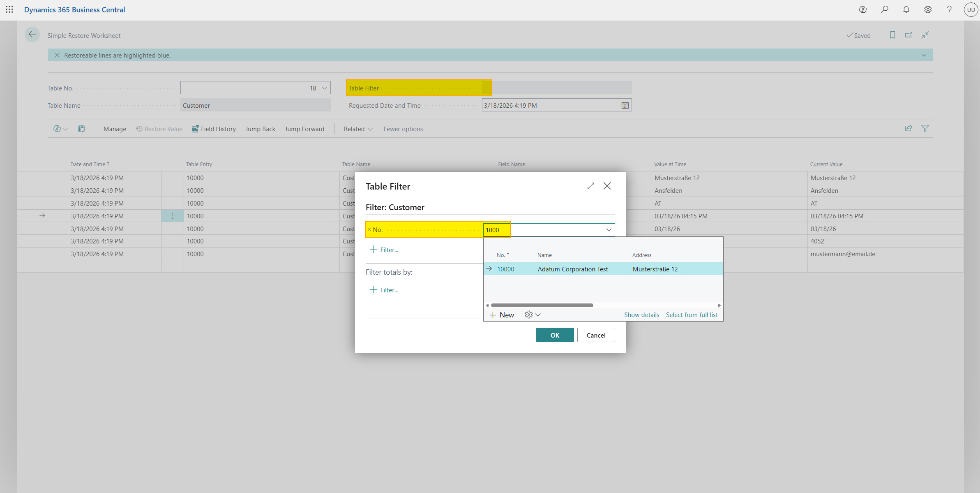
Task: Click the bookmark icon on the page
Action: point(892,35)
